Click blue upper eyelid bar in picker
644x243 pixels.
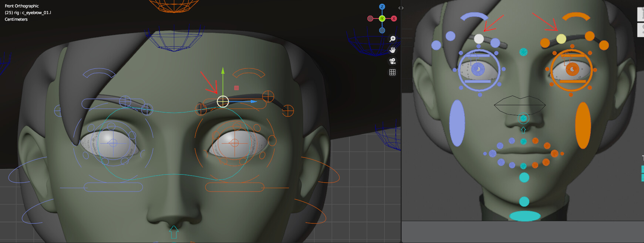tap(477, 55)
